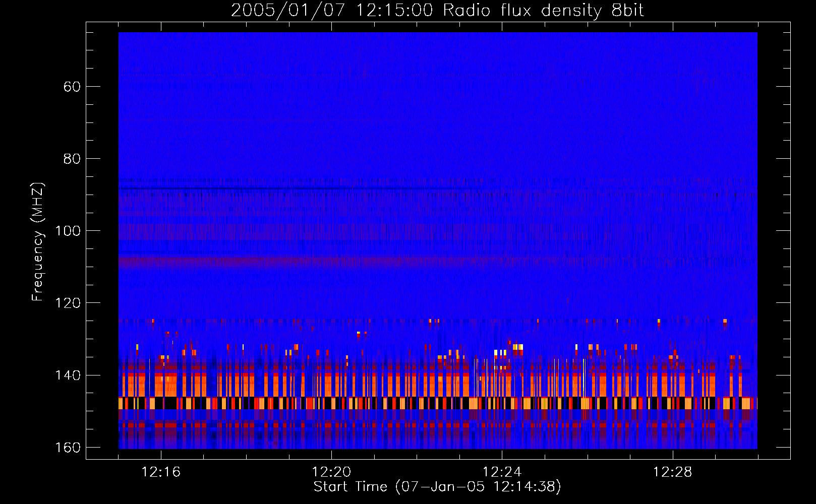The height and width of the screenshot is (504, 816).
Task: Click the plot title '2005/01/07 12:15:00 Radio flux density 8bit'
Action: (437, 10)
